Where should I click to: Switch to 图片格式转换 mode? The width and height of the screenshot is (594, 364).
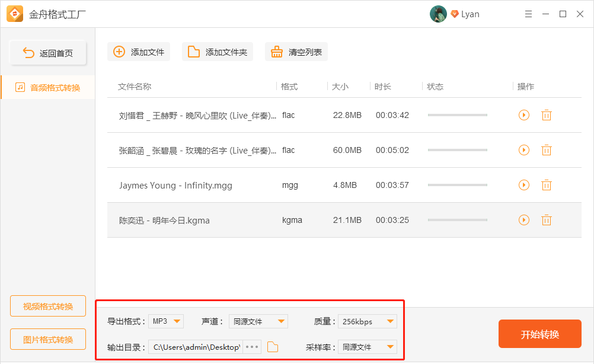pyautogui.click(x=48, y=340)
